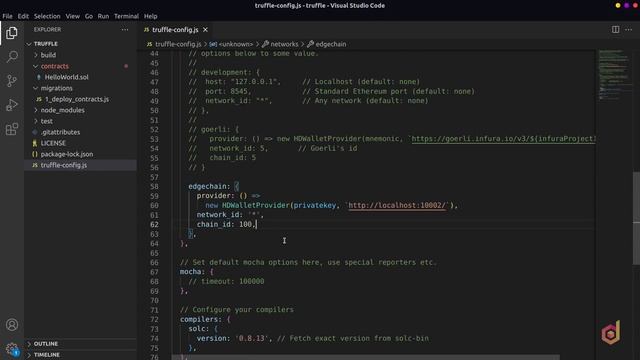This screenshot has width=640, height=360.
Task: Open the Search view icon
Action: (12, 56)
